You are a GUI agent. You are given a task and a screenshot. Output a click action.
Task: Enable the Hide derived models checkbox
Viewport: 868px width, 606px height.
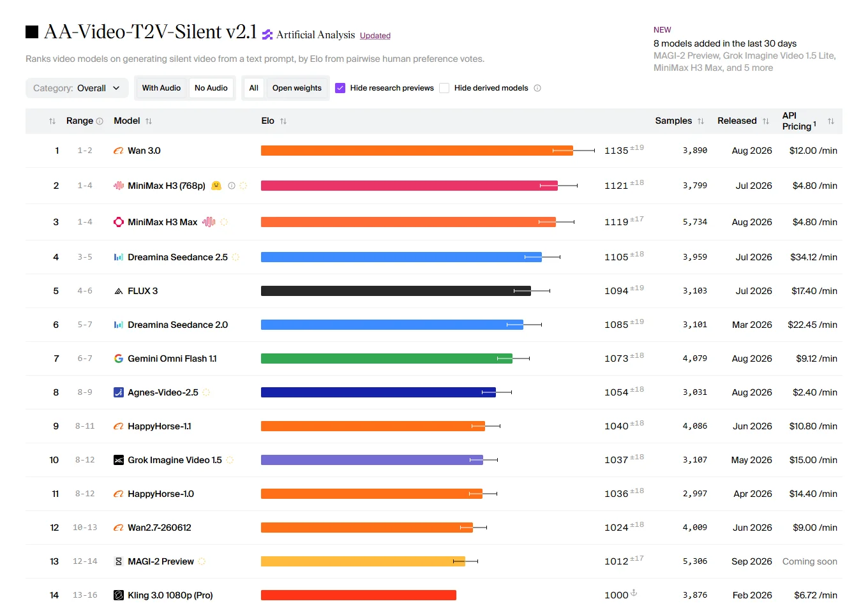coord(444,88)
